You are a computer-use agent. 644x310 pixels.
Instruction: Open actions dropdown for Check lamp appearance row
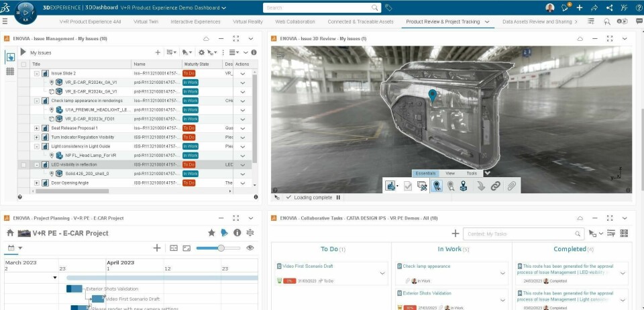point(244,101)
